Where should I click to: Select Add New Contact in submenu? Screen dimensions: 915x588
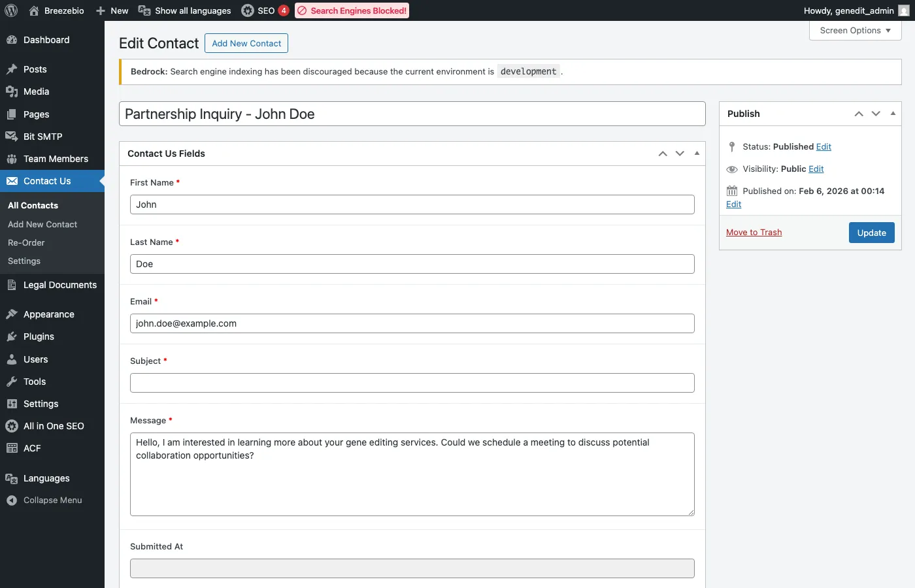[42, 224]
